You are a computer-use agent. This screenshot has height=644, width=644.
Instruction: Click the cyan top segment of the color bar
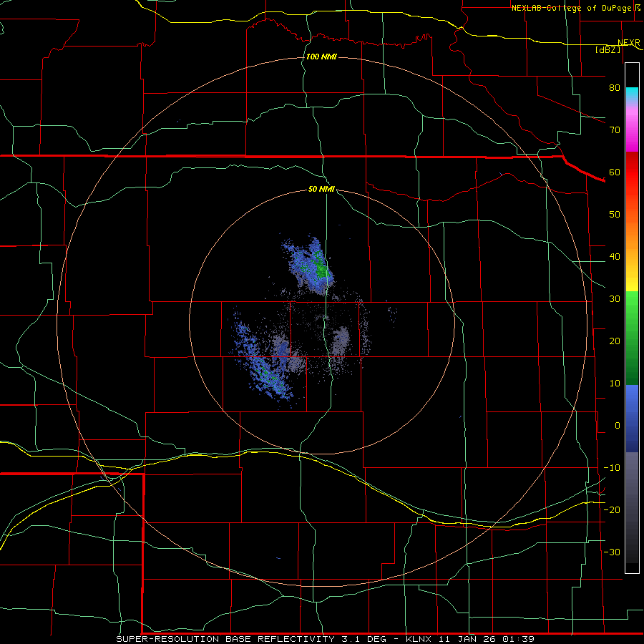[x=632, y=95]
